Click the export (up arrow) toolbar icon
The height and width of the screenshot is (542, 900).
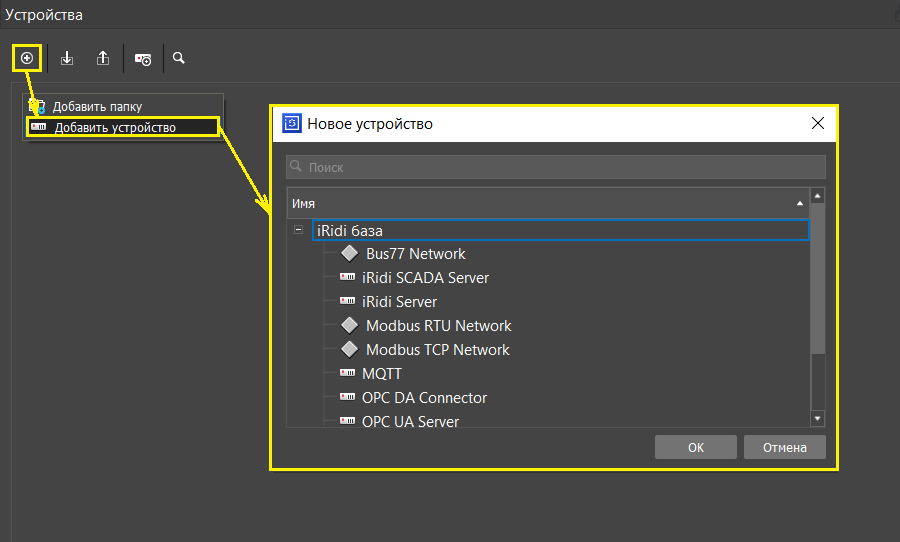coord(103,58)
